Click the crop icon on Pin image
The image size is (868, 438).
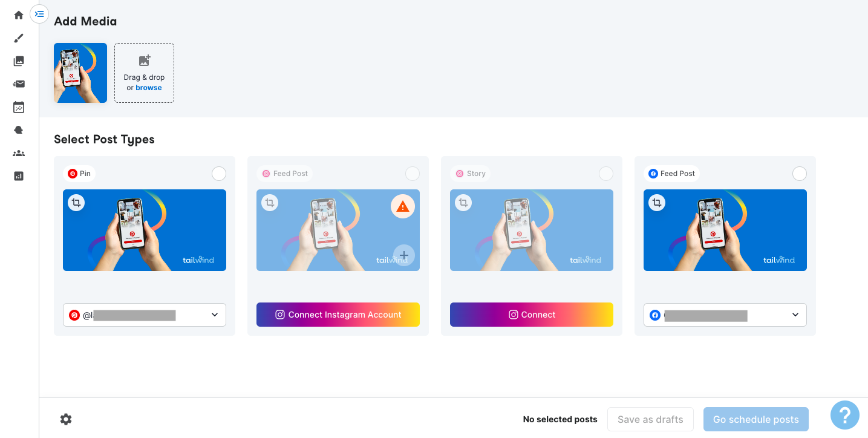[x=76, y=203]
